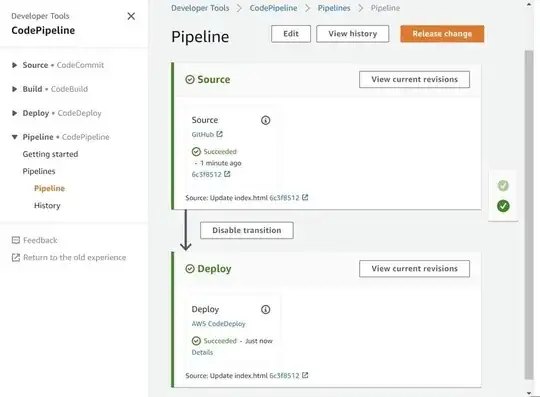The image size is (540, 397).
Task: Click the 'Pipeline' page heading
Action: coord(200,37)
